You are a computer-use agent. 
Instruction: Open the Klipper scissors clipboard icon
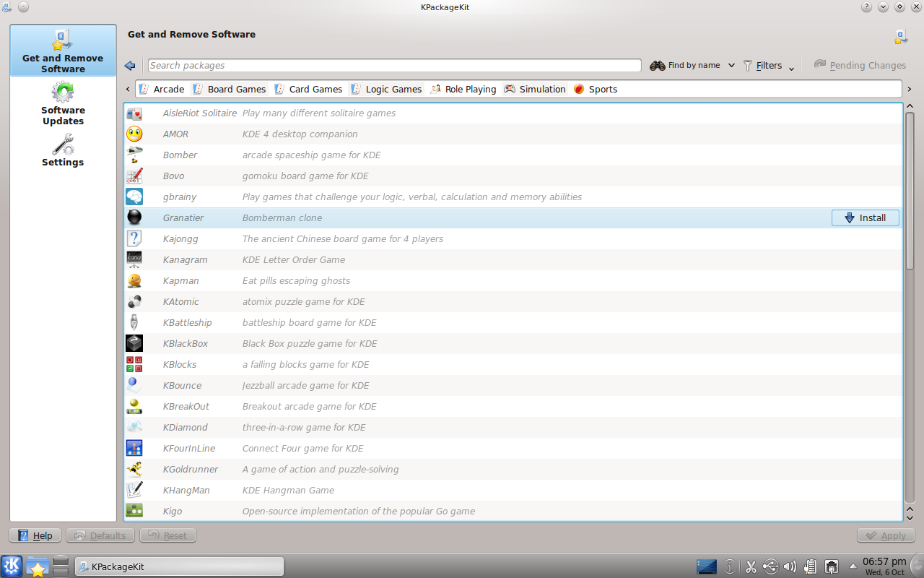(x=751, y=566)
